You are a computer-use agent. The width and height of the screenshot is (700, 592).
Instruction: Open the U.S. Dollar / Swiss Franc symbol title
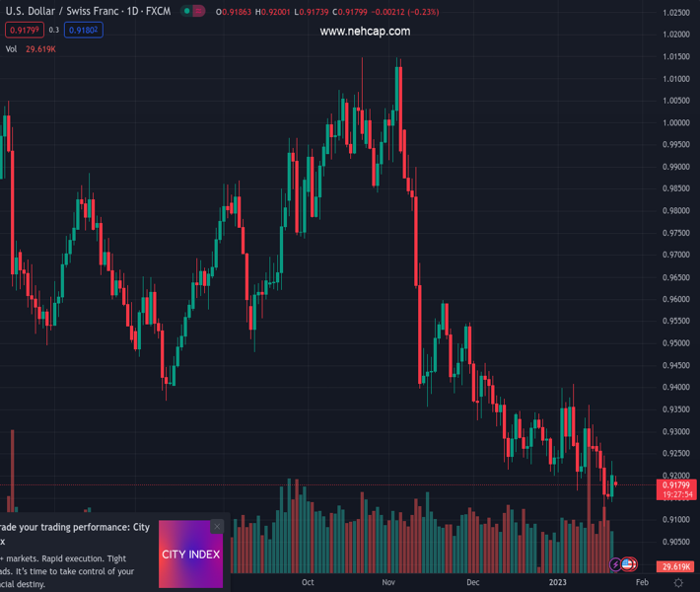coord(88,12)
